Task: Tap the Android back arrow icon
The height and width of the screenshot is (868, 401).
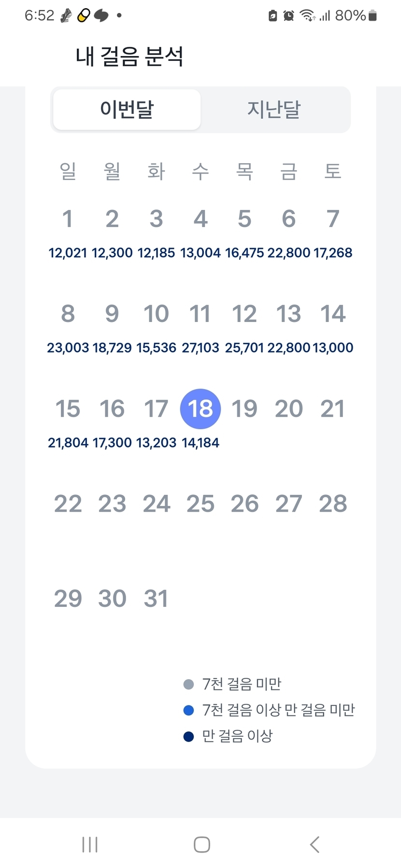Action: [315, 844]
